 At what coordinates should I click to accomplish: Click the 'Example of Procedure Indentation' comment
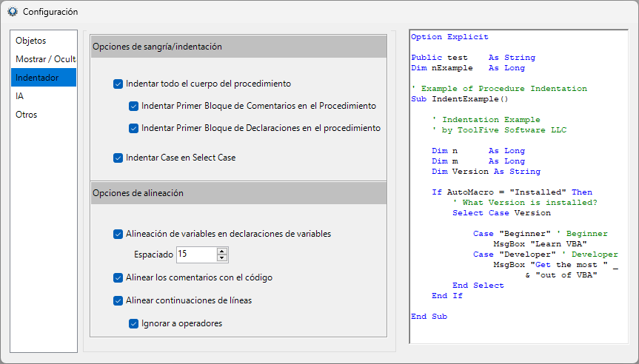point(499,88)
